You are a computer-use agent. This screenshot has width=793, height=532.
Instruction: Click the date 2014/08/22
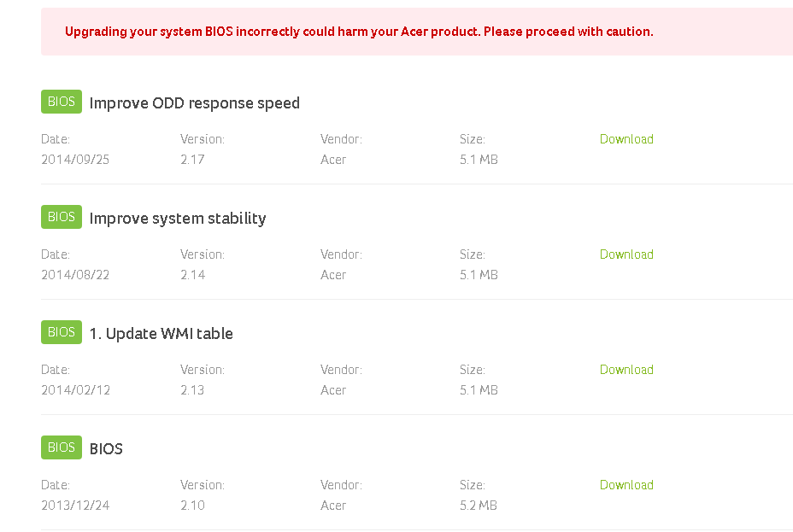(x=75, y=275)
